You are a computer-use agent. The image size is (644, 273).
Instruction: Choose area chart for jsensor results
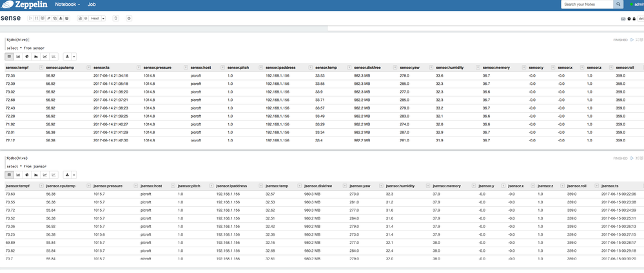(x=36, y=174)
